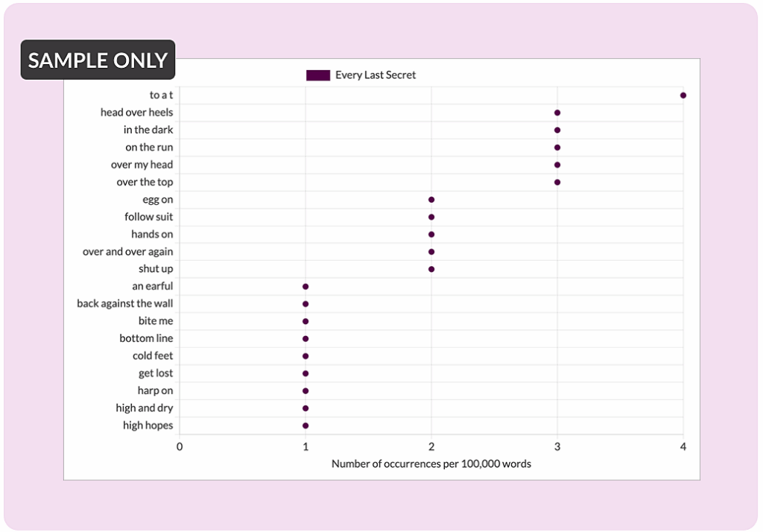The height and width of the screenshot is (532, 763).
Task: Click the Every Last Secret legend color swatch
Action: [x=318, y=75]
